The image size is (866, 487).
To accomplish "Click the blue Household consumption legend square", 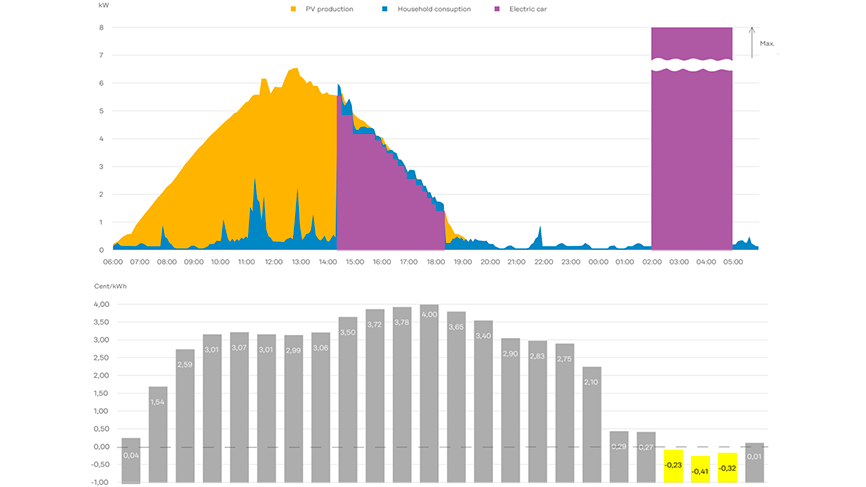I will [x=386, y=9].
